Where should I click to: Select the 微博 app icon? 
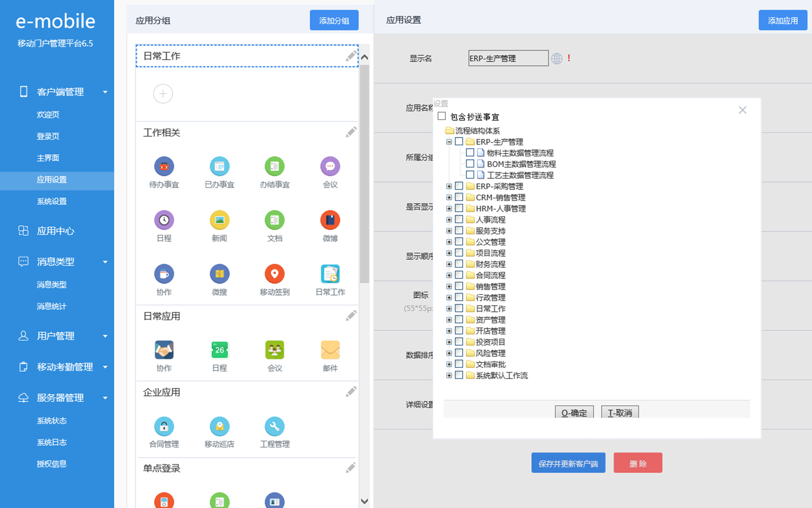point(330,220)
